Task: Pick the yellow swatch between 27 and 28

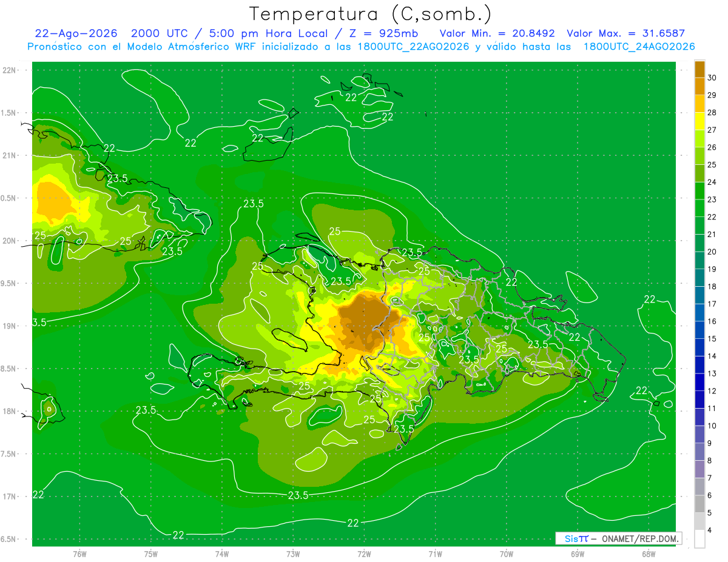Action: [699, 121]
